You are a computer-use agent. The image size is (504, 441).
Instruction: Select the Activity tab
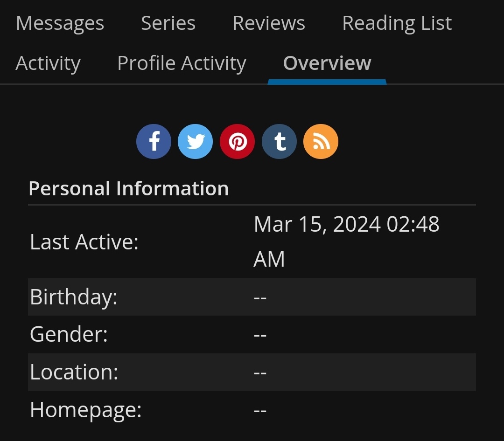48,63
